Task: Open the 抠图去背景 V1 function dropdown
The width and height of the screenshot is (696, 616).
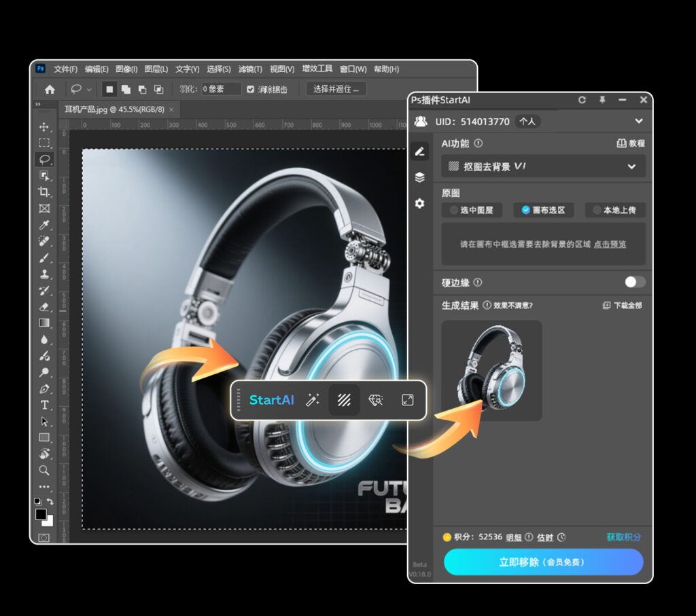Action: click(543, 167)
